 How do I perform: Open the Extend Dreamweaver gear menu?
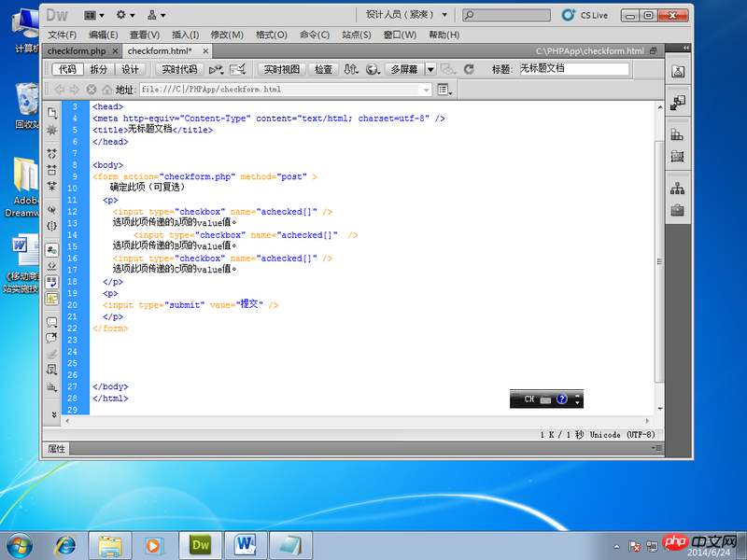tap(125, 15)
